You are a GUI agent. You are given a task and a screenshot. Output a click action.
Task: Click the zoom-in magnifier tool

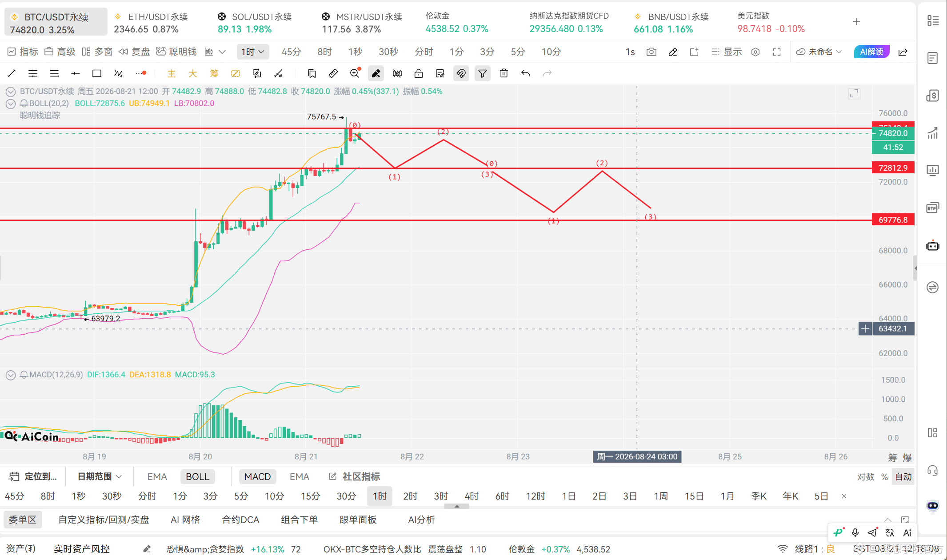(x=355, y=74)
